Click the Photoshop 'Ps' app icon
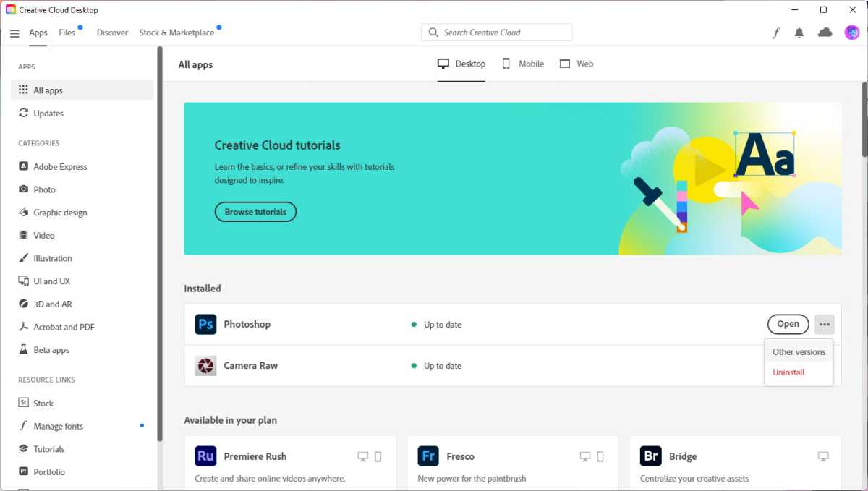Image resolution: width=868 pixels, height=491 pixels. (x=205, y=324)
